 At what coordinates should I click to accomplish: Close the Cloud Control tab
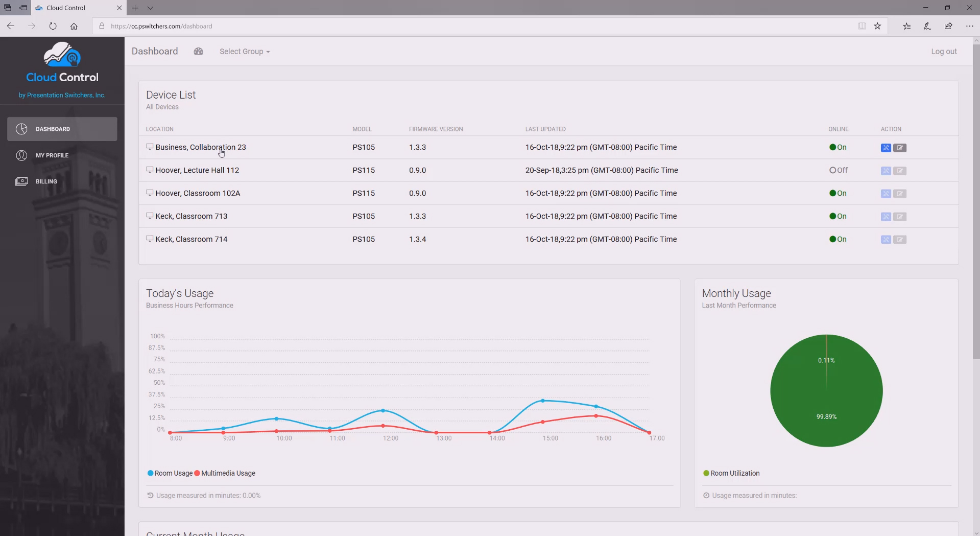click(x=119, y=8)
